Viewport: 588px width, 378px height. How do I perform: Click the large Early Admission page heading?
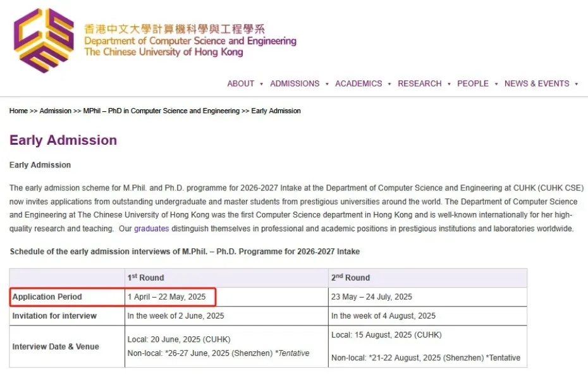pyautogui.click(x=63, y=140)
